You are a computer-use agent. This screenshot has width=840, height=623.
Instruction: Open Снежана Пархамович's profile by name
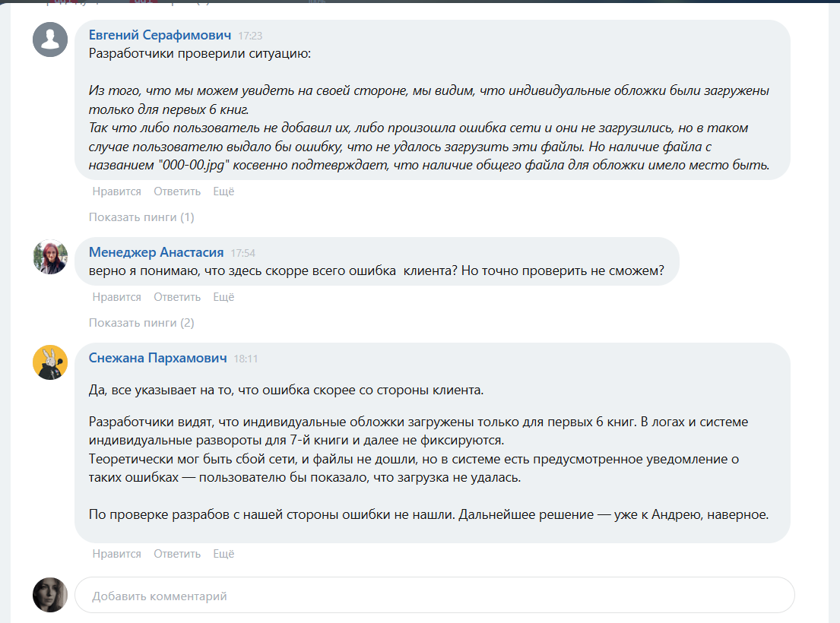pyautogui.click(x=157, y=358)
